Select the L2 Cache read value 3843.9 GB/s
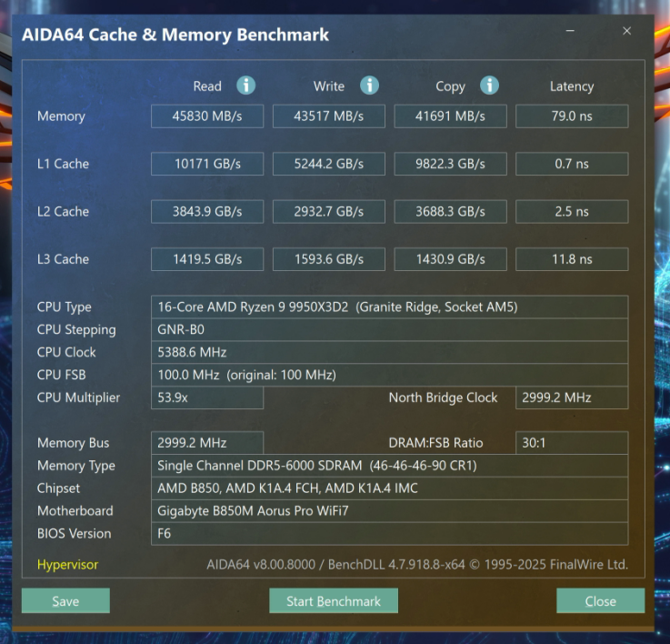Viewport: 670px width, 644px height. click(x=207, y=212)
